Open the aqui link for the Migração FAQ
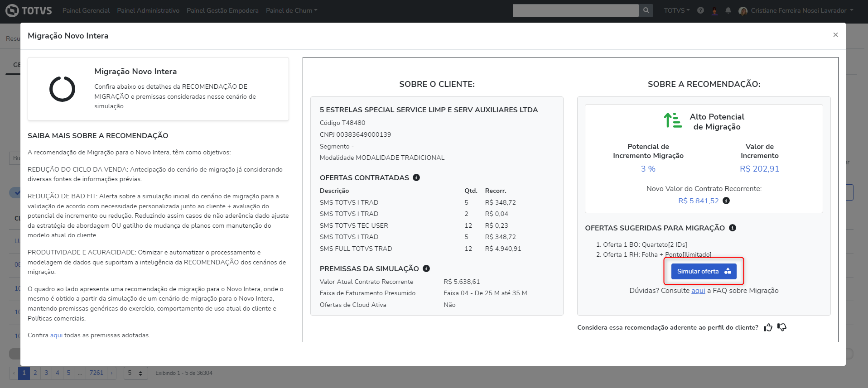The height and width of the screenshot is (388, 868). (698, 291)
